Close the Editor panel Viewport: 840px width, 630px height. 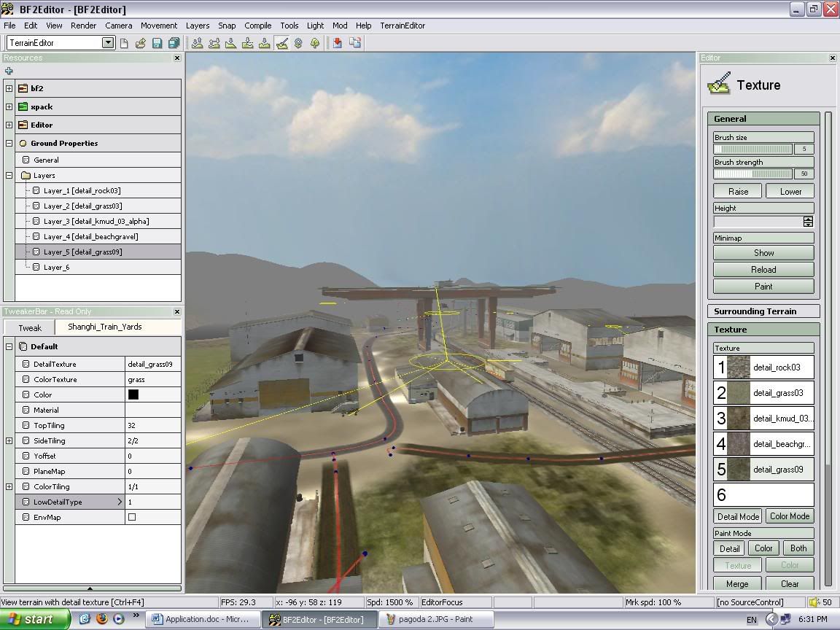(x=833, y=58)
